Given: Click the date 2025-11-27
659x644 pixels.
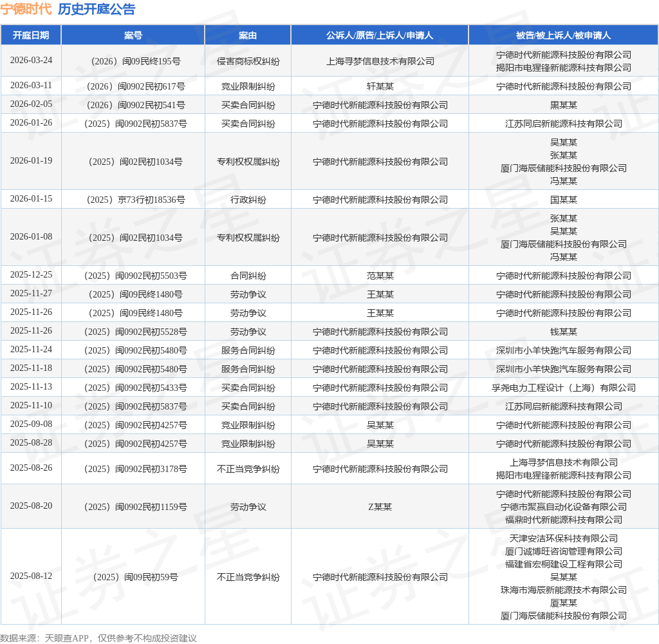Looking at the screenshot, I should click(x=31, y=293).
